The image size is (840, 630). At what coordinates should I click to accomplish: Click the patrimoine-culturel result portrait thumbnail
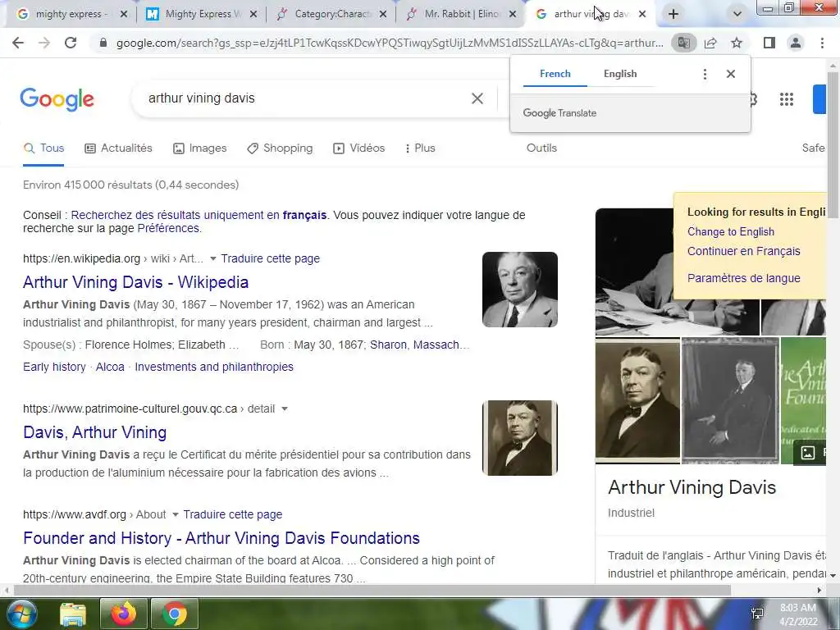(519, 438)
